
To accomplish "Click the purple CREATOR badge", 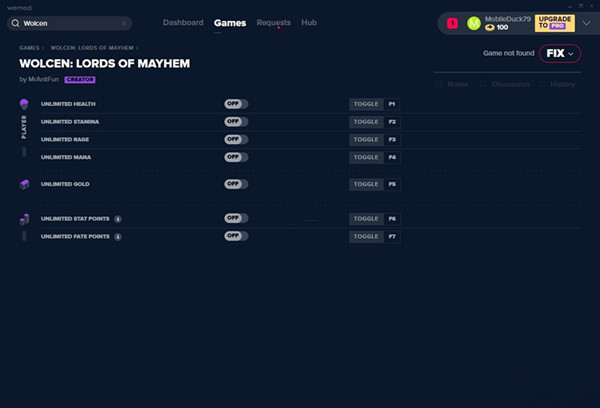I will tap(80, 80).
